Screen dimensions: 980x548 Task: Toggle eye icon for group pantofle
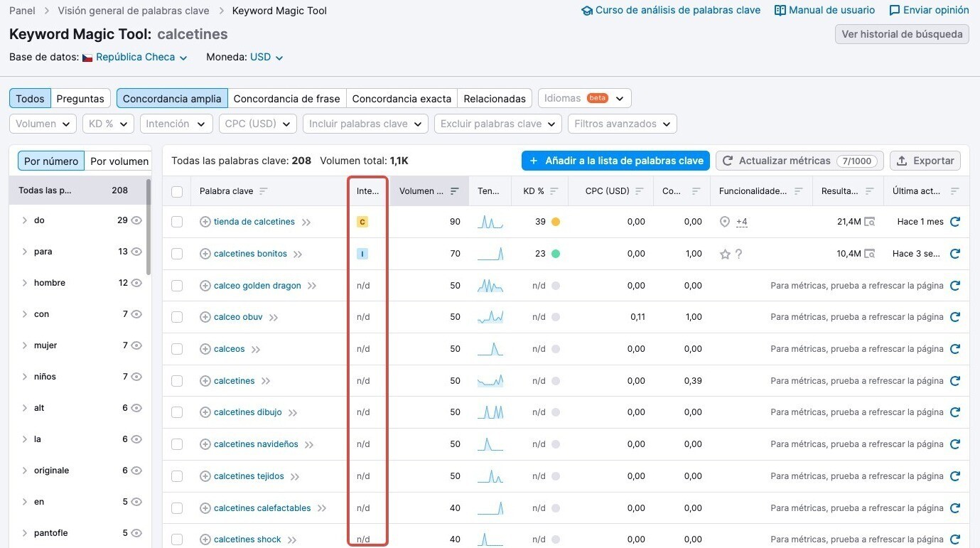pyautogui.click(x=136, y=533)
